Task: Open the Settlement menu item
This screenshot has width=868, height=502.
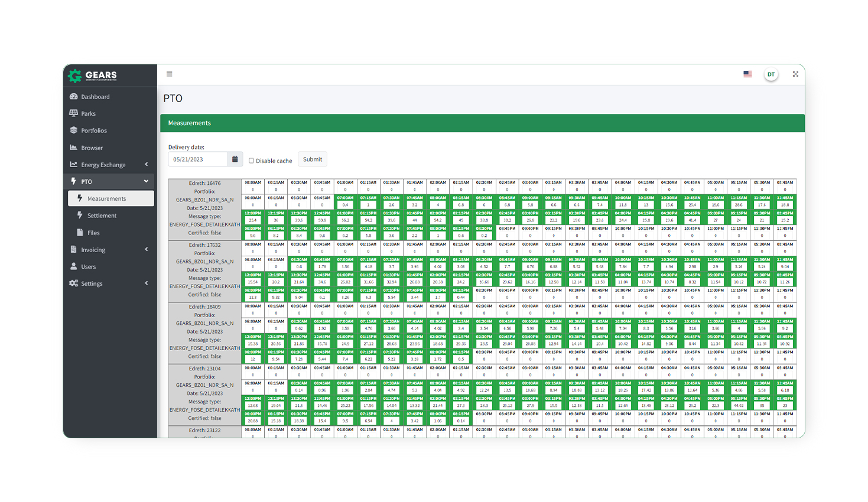Action: tap(102, 216)
